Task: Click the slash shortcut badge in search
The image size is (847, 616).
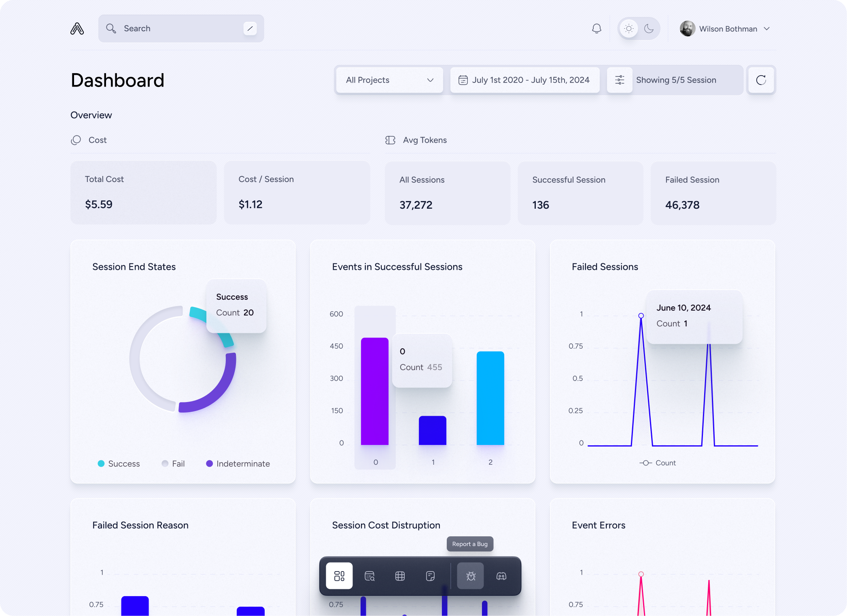Action: coord(250,28)
